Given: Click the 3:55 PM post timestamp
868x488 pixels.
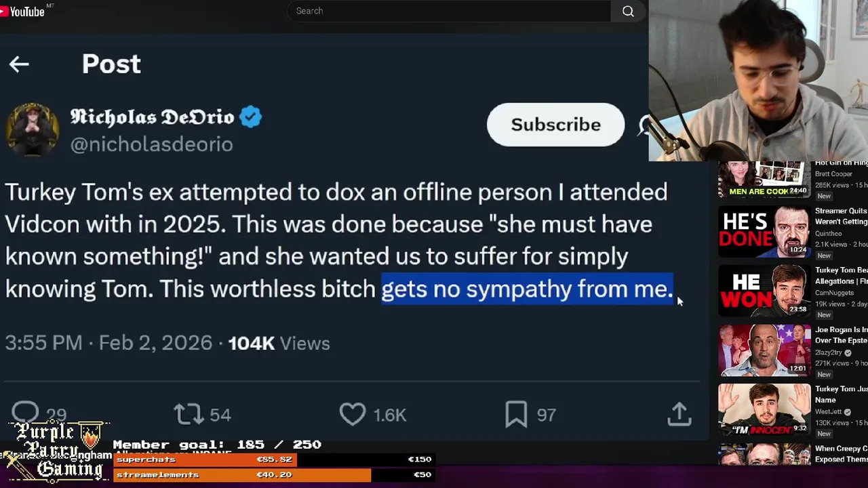Looking at the screenshot, I should (x=43, y=343).
